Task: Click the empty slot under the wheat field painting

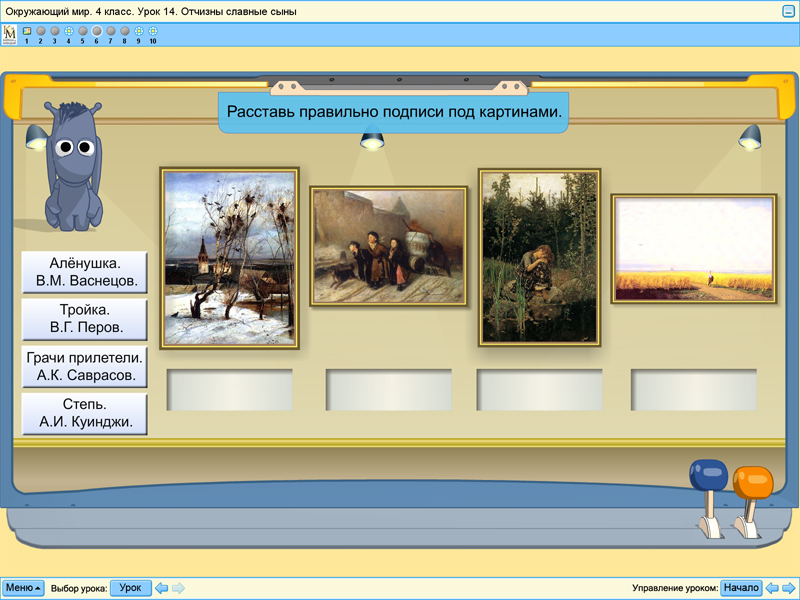Action: click(x=693, y=390)
